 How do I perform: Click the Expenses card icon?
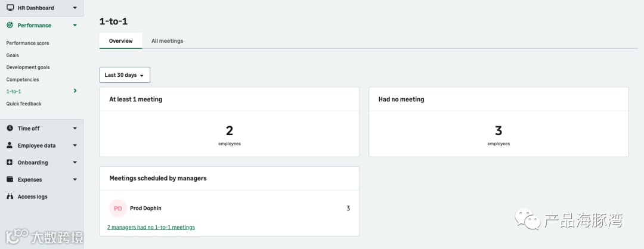[10, 179]
